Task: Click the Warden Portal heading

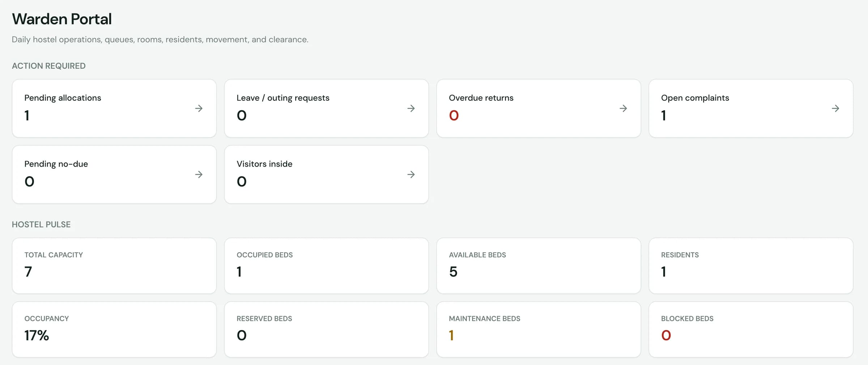Action: point(62,19)
